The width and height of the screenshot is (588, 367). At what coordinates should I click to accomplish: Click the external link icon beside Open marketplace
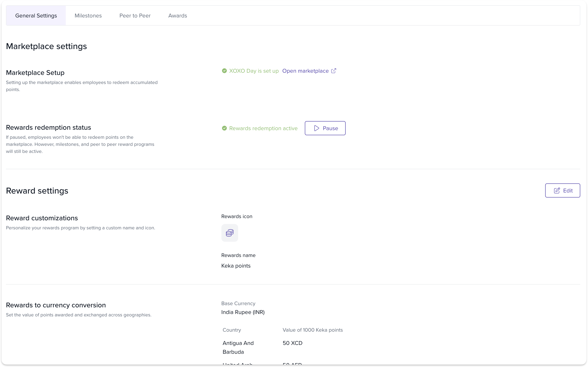pos(334,71)
